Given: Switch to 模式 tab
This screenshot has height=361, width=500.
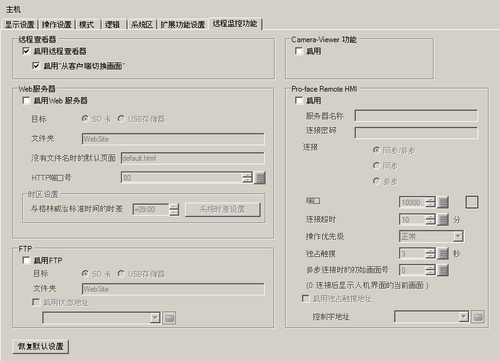Looking at the screenshot, I should coord(87,24).
